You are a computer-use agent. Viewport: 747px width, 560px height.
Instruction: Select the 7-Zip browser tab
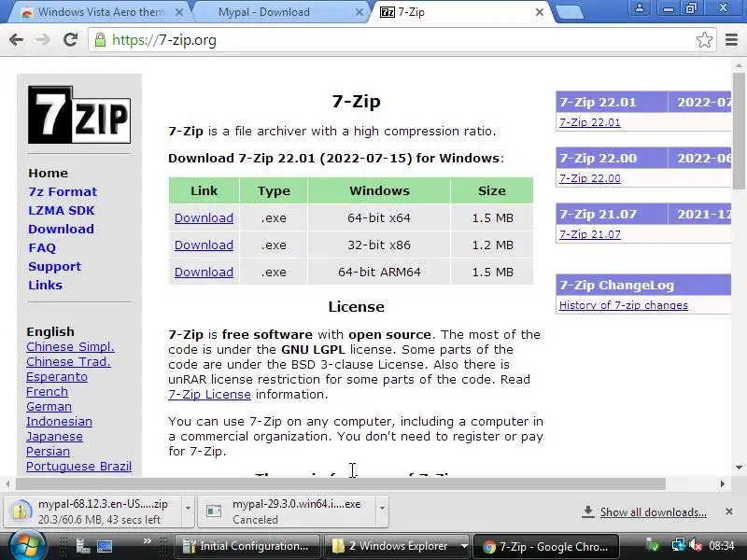point(458,12)
